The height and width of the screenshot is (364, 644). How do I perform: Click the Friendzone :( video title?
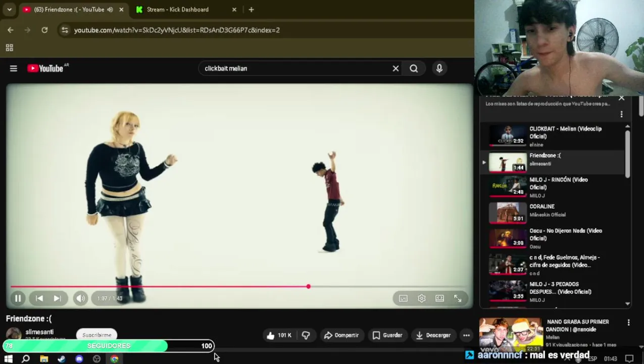click(x=29, y=318)
